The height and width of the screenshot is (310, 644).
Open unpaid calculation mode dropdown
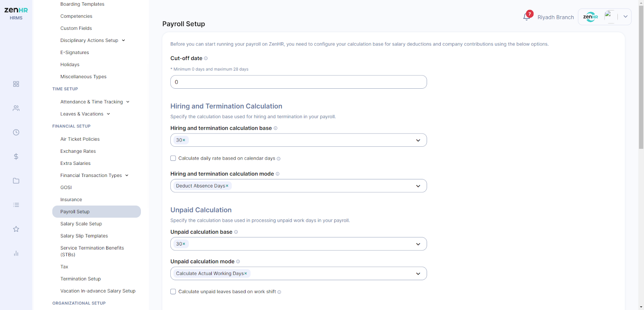click(x=418, y=274)
